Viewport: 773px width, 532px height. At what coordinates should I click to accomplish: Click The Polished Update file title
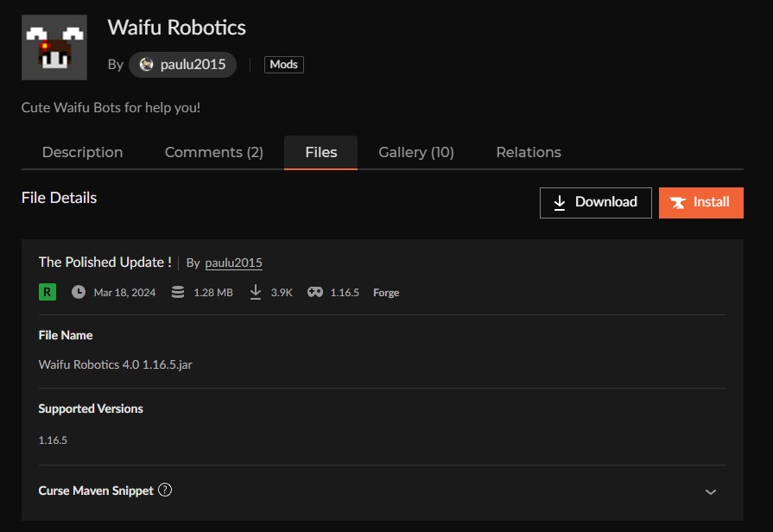104,262
